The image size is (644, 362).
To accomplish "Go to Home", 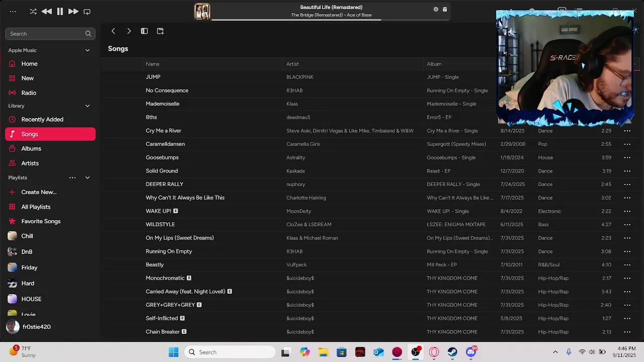I will pos(50,64).
